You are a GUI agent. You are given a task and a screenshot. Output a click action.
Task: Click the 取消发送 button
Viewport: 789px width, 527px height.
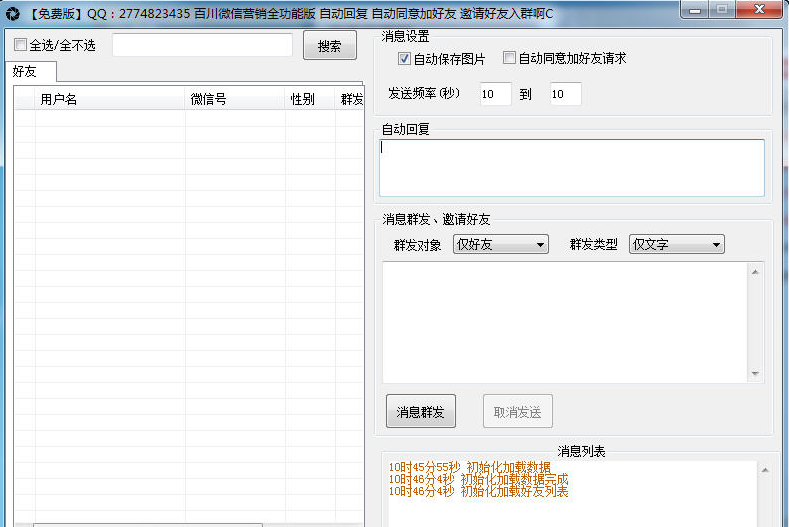(518, 411)
